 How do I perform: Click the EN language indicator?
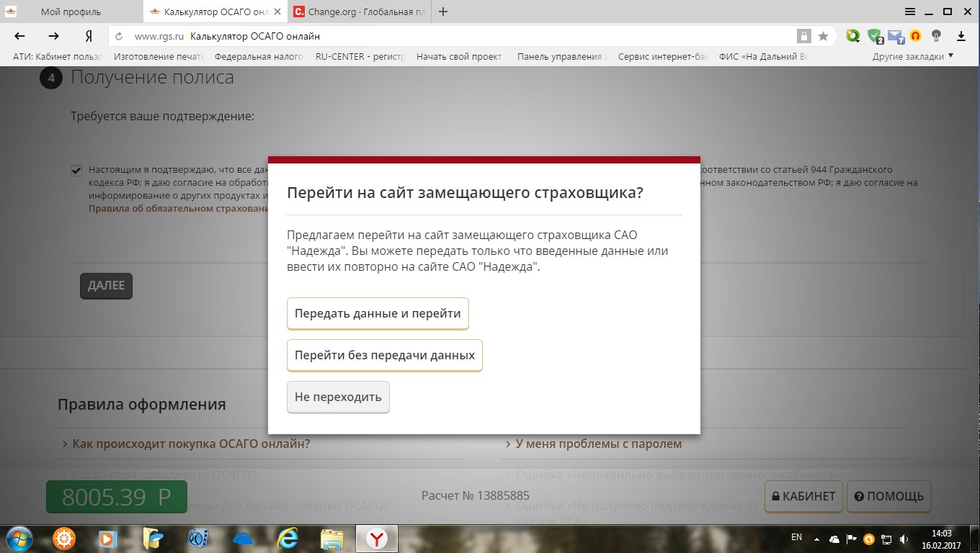pyautogui.click(x=796, y=537)
